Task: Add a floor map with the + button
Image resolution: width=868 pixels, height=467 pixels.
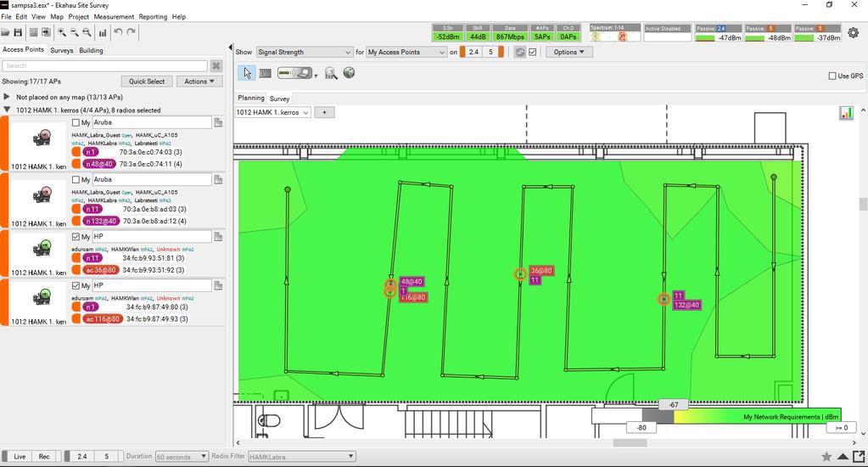Action: click(x=324, y=112)
